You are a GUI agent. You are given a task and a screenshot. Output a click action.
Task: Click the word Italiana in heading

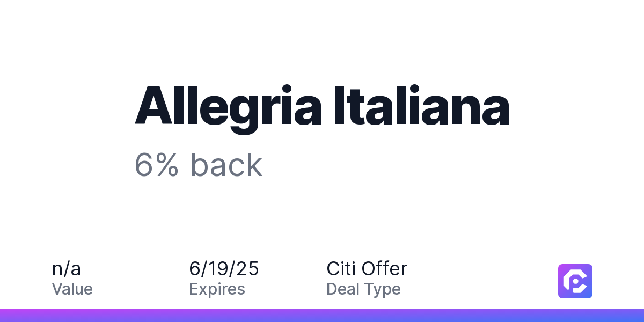pos(422,105)
